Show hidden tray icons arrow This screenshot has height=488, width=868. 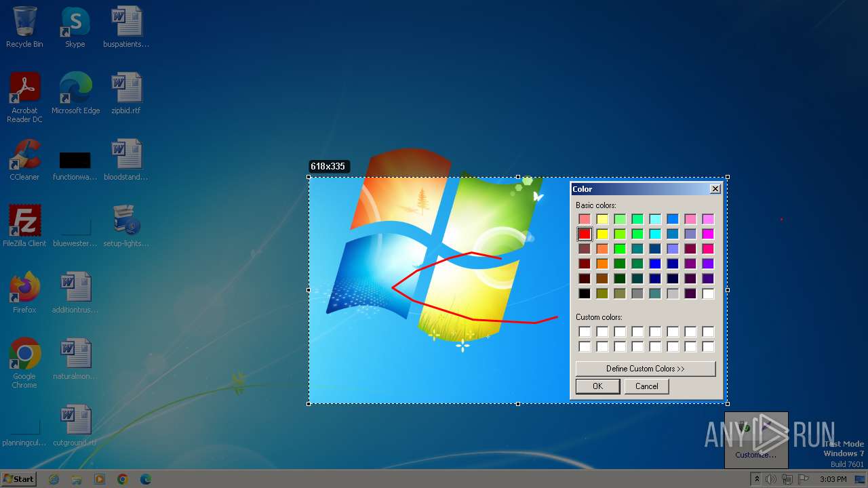[757, 479]
